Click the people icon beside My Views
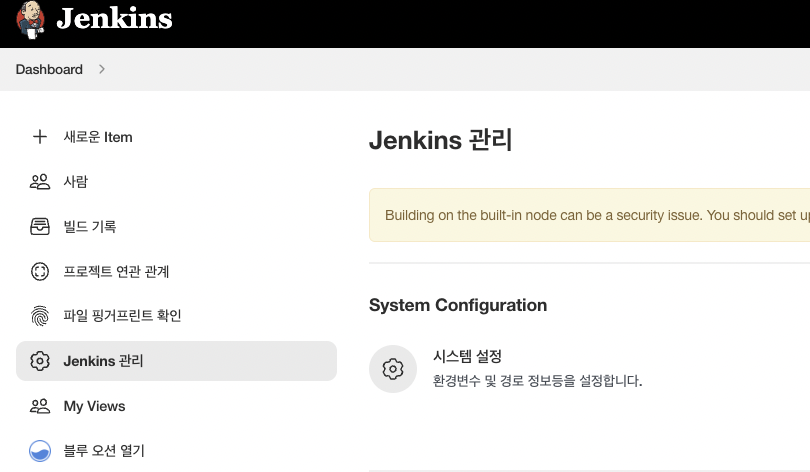This screenshot has width=810, height=472. (x=40, y=406)
